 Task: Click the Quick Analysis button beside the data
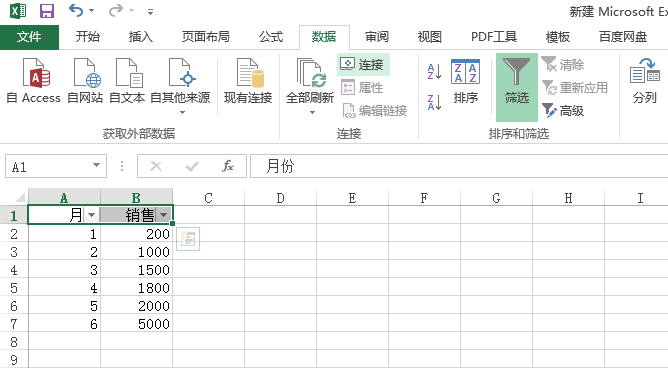coord(188,239)
